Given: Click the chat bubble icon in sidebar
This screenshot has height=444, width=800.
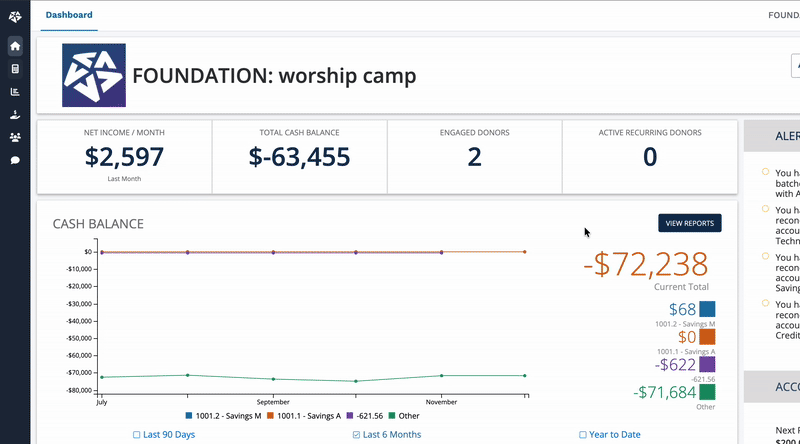Looking at the screenshot, I should 15,160.
